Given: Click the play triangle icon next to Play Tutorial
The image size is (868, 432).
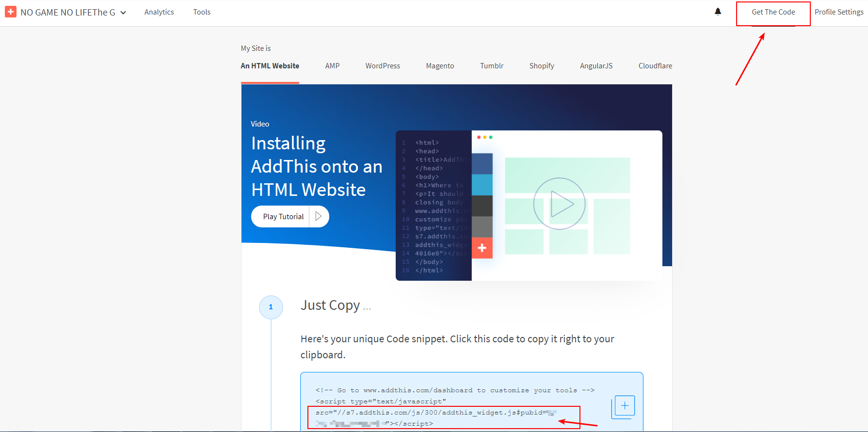Looking at the screenshot, I should click(319, 216).
